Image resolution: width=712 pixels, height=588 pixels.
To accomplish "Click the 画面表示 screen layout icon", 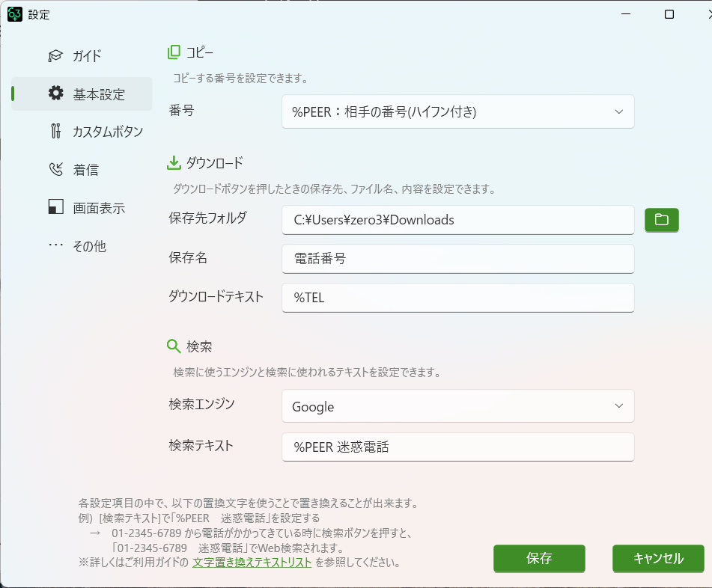I will click(55, 208).
